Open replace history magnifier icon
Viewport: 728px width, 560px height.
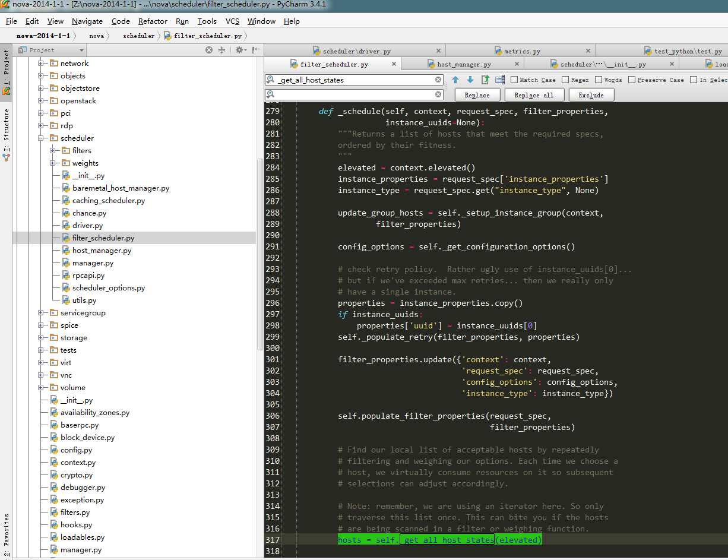[x=271, y=94]
